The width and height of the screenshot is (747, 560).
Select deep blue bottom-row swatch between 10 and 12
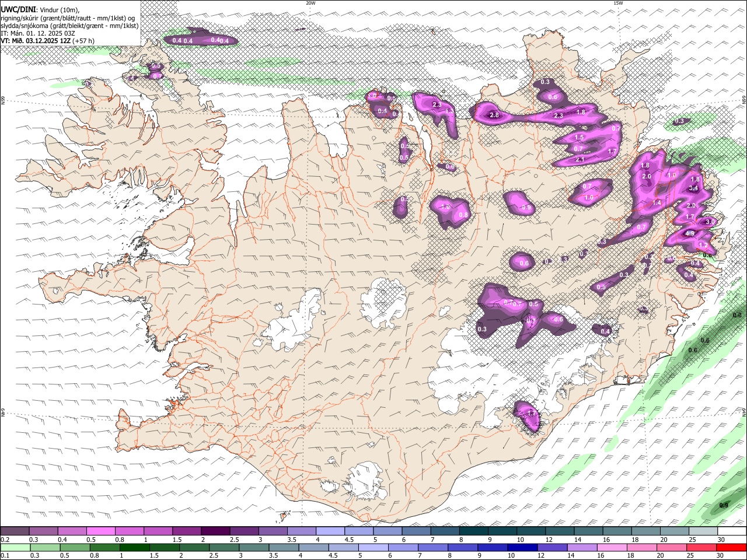pos(522,547)
